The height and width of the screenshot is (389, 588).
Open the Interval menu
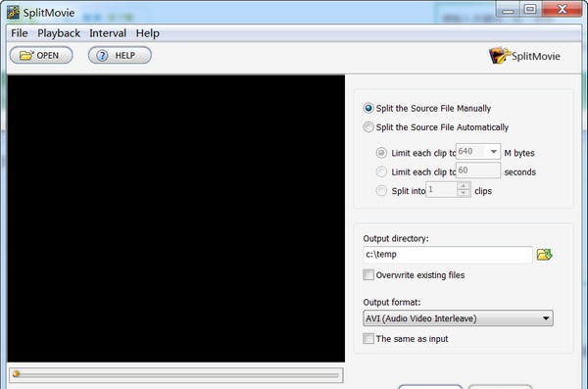point(108,33)
